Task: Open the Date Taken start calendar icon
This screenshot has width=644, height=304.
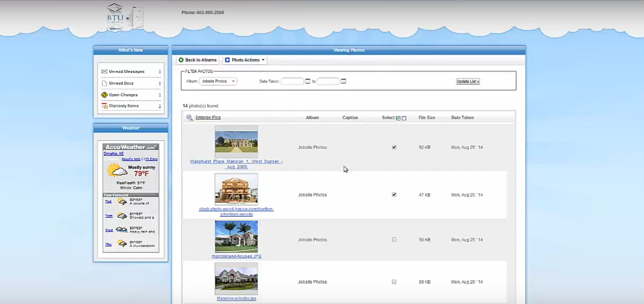Action: coord(308,81)
